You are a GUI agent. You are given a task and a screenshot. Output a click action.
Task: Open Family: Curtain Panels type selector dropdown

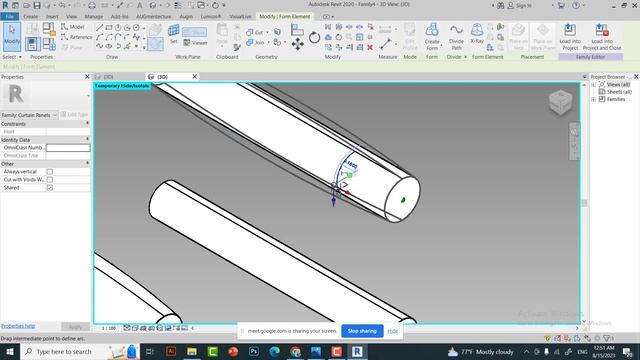click(29, 115)
